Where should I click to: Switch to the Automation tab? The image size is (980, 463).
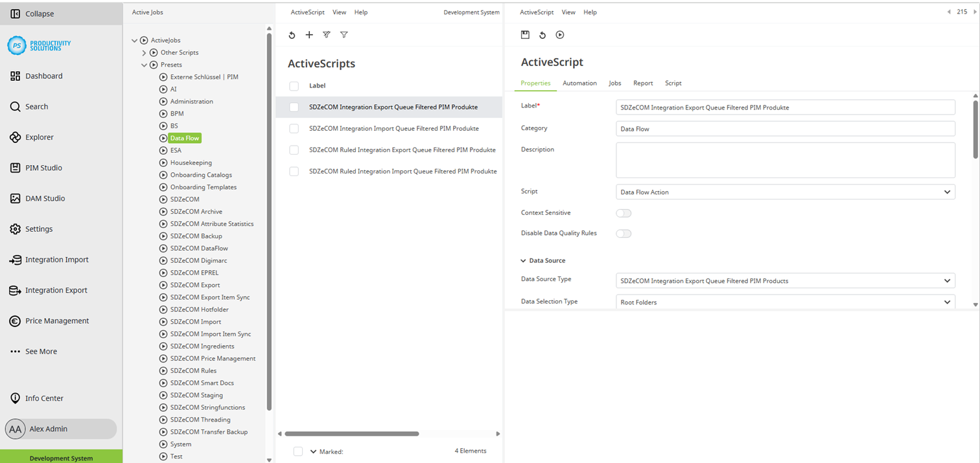[x=579, y=83]
